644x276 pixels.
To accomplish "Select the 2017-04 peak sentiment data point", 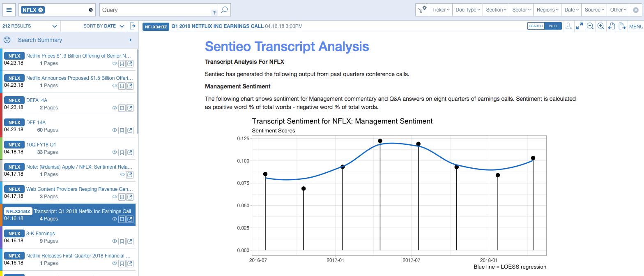I will click(380, 141).
